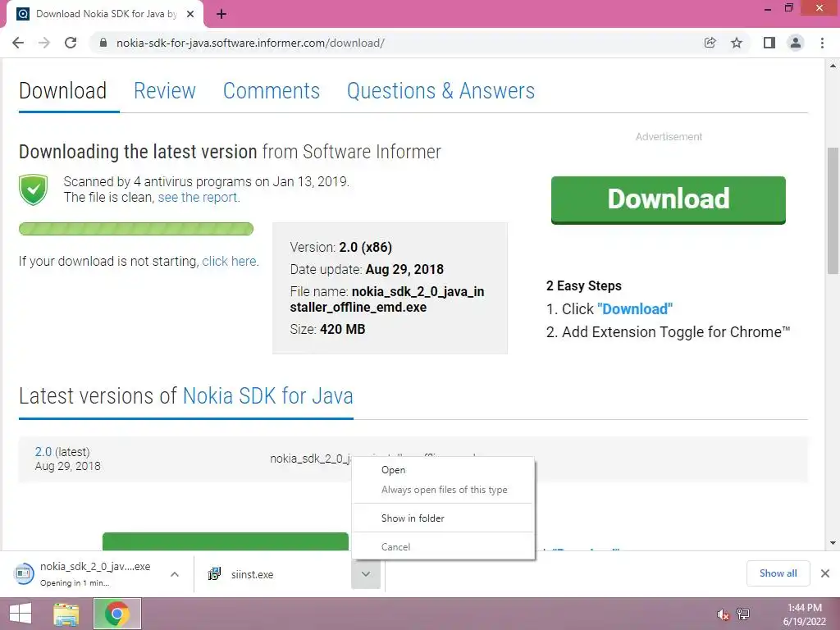Select Open in the context menu
The image size is (840, 630).
coord(444,470)
